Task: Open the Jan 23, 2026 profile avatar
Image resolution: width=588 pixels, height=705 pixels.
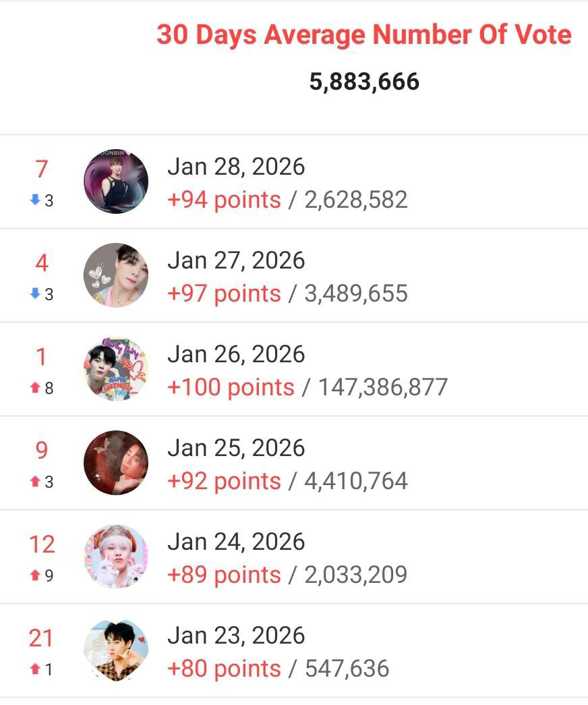Action: pos(116,650)
